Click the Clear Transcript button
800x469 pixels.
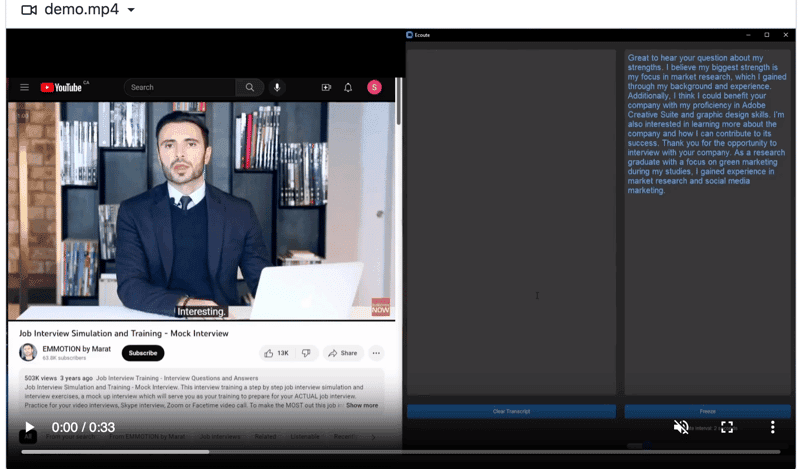click(x=511, y=412)
